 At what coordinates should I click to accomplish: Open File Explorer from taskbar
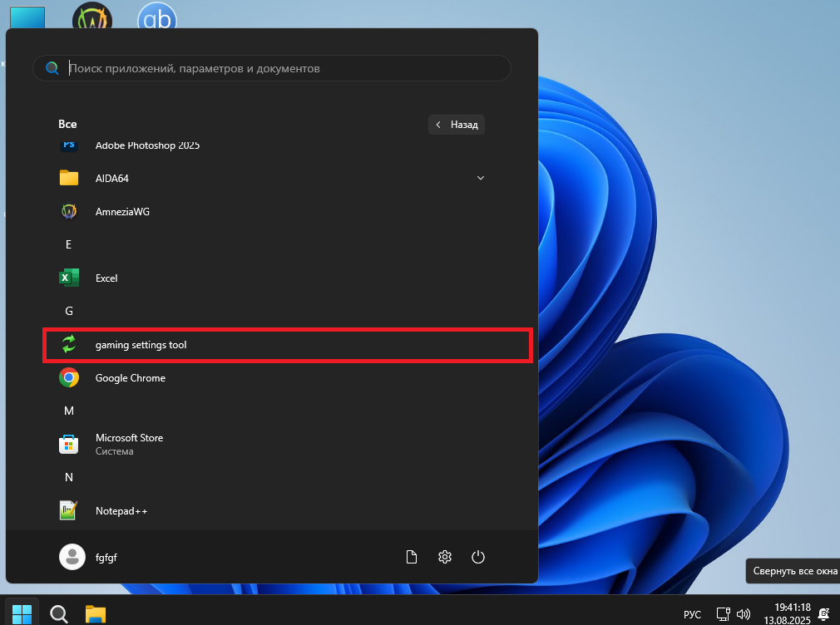[x=96, y=614]
